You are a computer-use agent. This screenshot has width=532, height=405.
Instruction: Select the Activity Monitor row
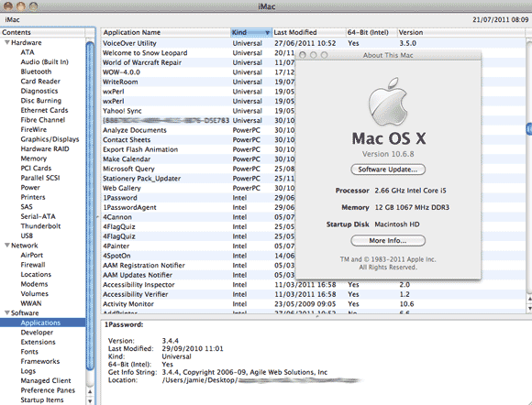click(313, 304)
